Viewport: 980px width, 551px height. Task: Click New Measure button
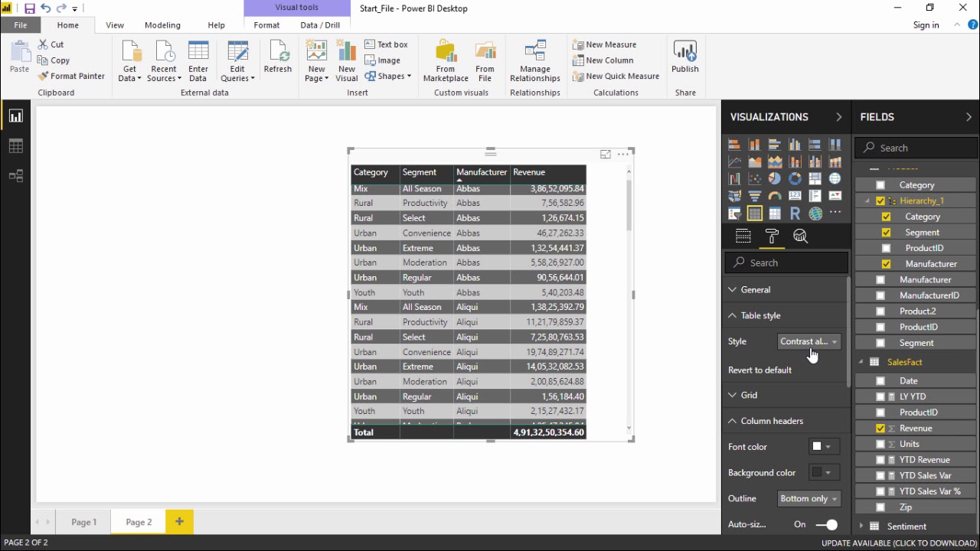pos(605,44)
